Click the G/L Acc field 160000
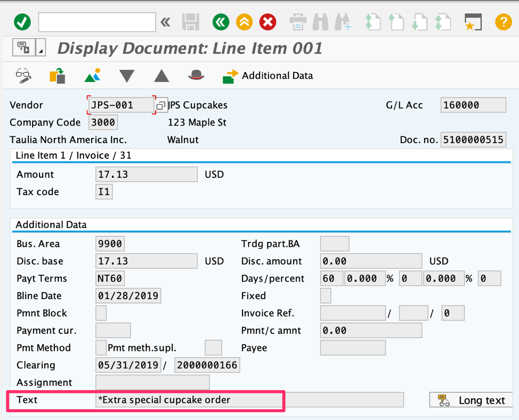This screenshot has height=420, width=519. pos(473,105)
